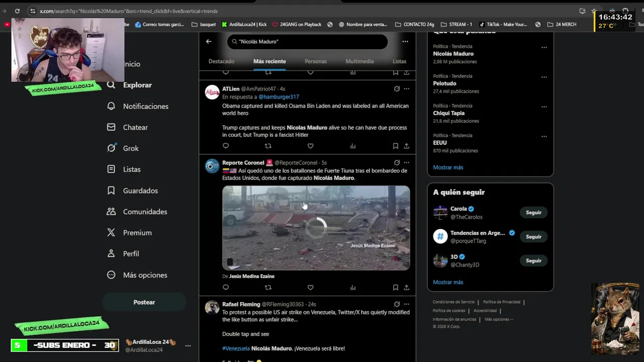This screenshot has width=644, height=362.
Task: Open Explorar in the sidebar menu
Action: 137,85
